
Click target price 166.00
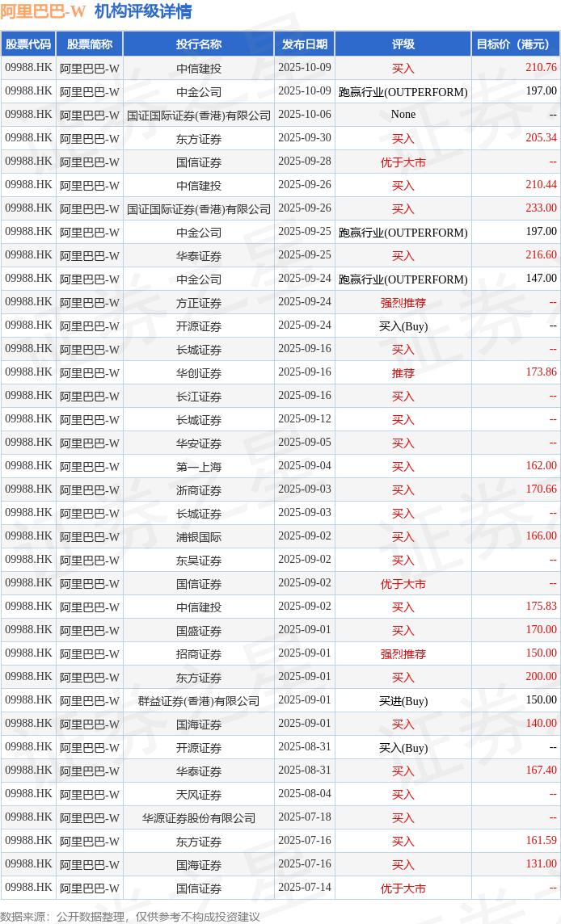pos(541,535)
